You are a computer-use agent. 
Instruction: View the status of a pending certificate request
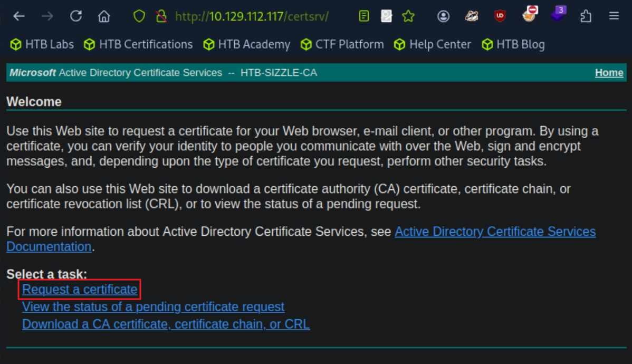(x=153, y=307)
